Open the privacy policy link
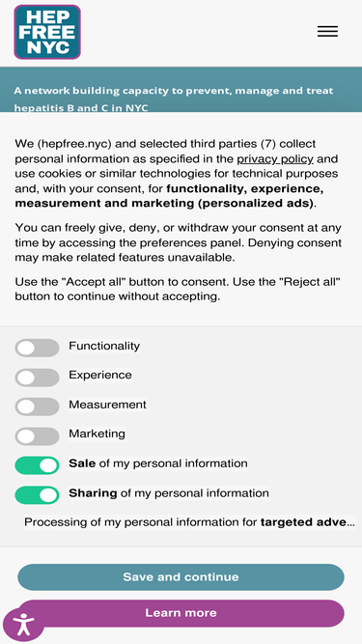 [275, 159]
